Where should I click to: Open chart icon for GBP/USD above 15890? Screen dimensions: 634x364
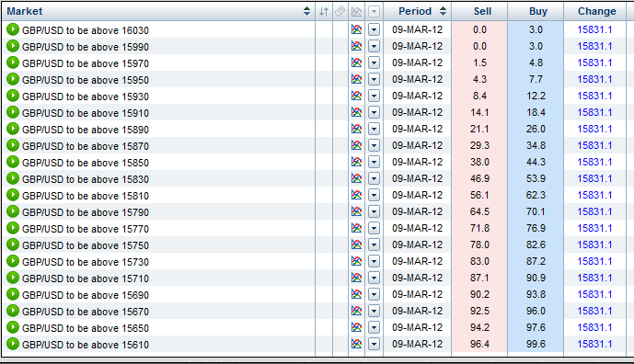(357, 129)
